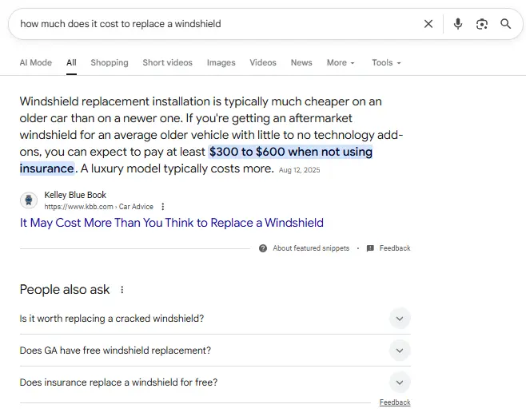Open the Tools dropdown
The image size is (526, 420).
(x=386, y=63)
